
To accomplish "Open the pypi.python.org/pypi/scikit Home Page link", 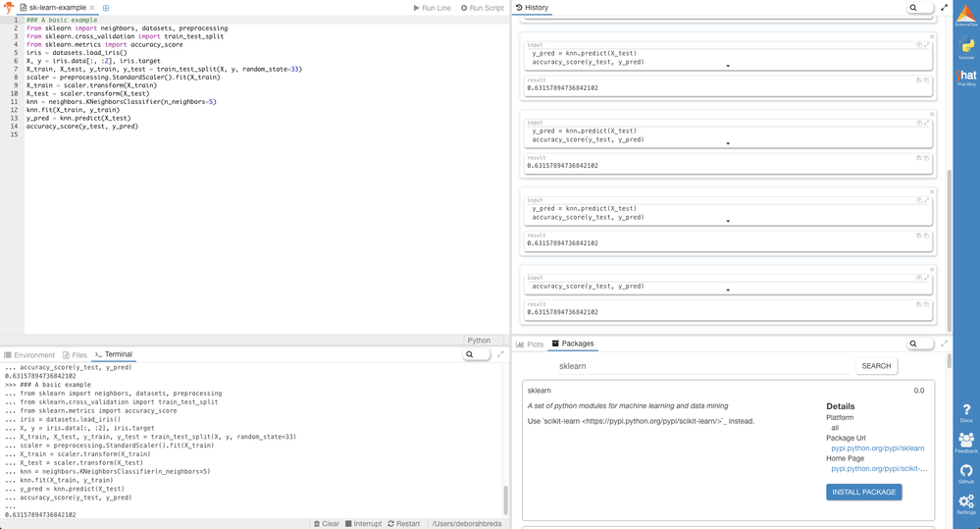I will pos(879,468).
